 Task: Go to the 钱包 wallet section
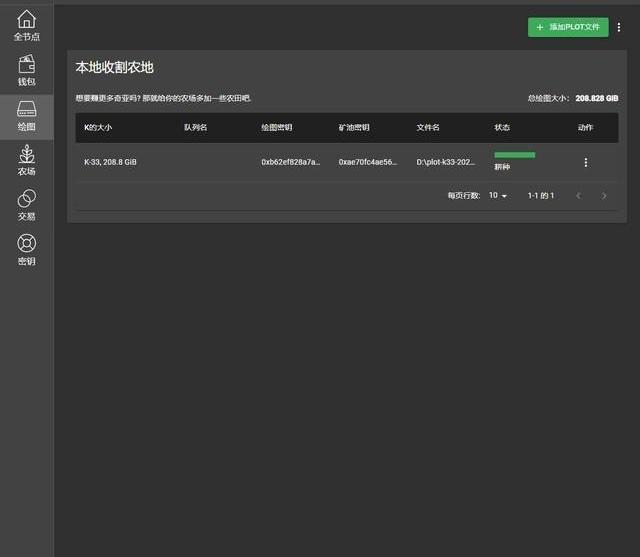27,70
